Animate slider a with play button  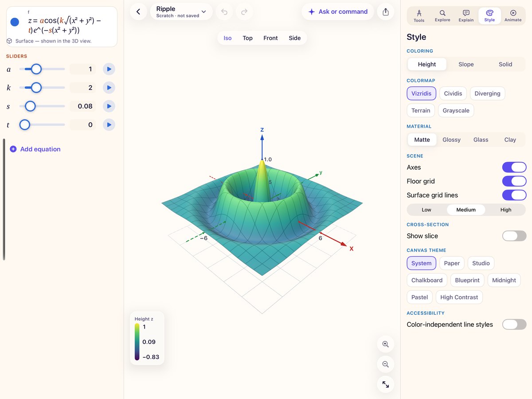[109, 69]
